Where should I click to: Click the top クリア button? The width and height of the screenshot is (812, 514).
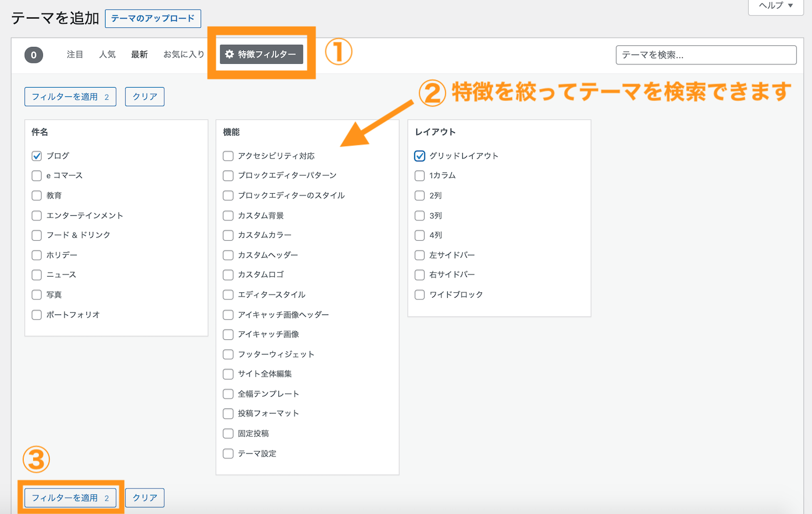coord(145,97)
